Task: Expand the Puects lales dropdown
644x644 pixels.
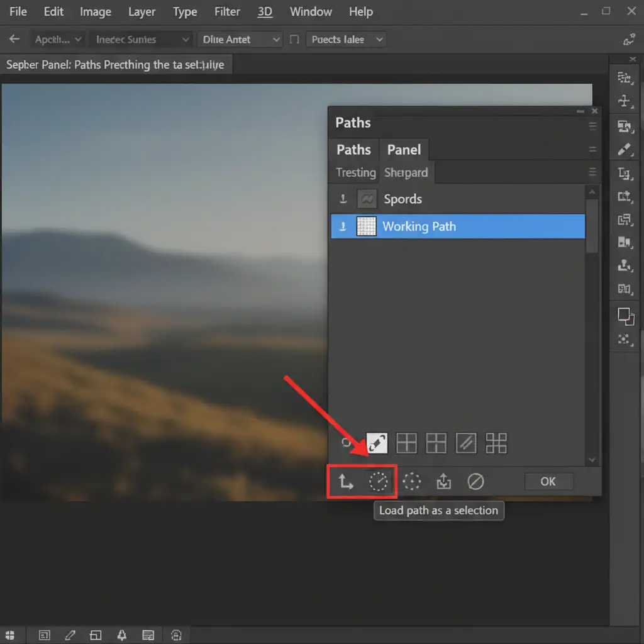Action: [x=345, y=40]
